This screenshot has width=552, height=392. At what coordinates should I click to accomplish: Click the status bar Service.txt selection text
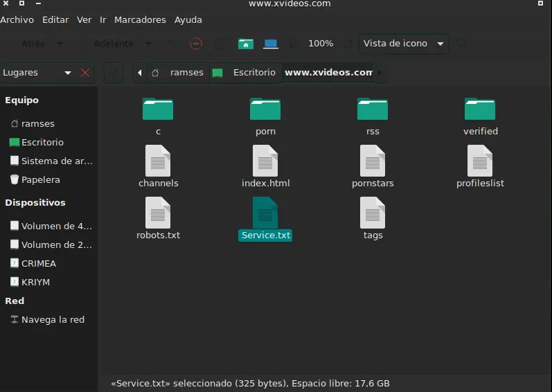[250, 383]
